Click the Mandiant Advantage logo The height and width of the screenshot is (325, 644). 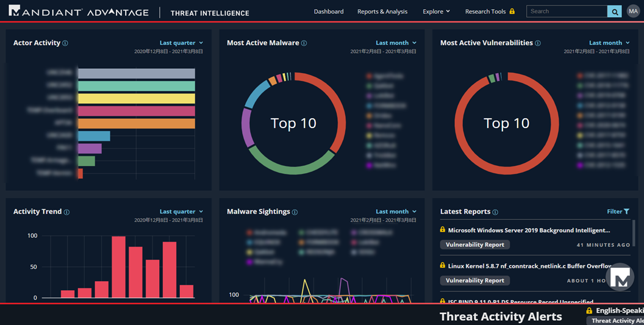tap(79, 12)
